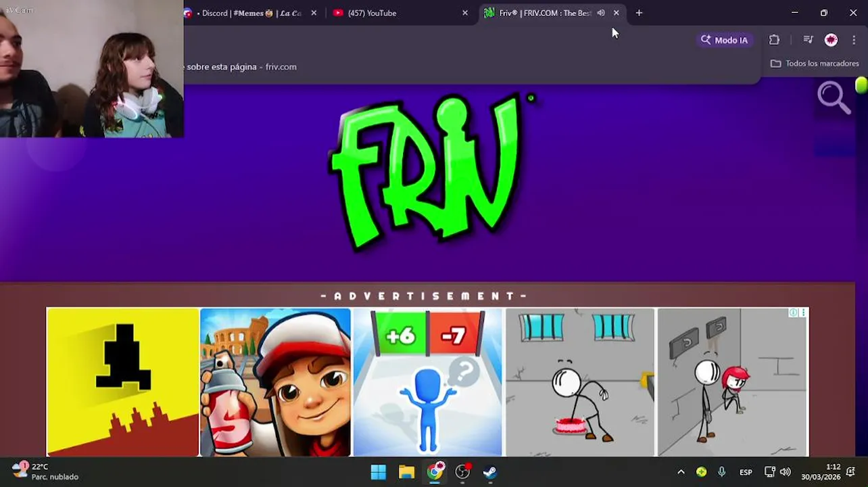Open the Subway Surfers game thumbnail
The height and width of the screenshot is (487, 868).
(x=275, y=382)
